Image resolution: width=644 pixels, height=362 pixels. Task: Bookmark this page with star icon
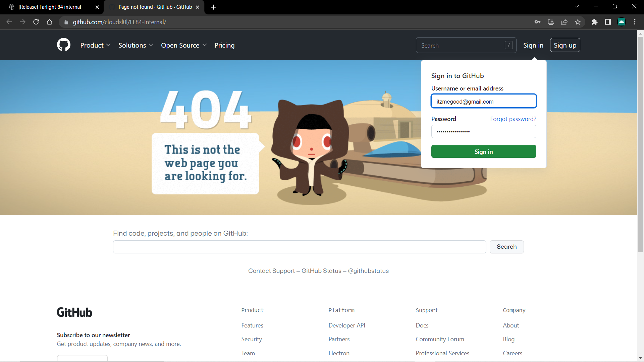coord(578,22)
